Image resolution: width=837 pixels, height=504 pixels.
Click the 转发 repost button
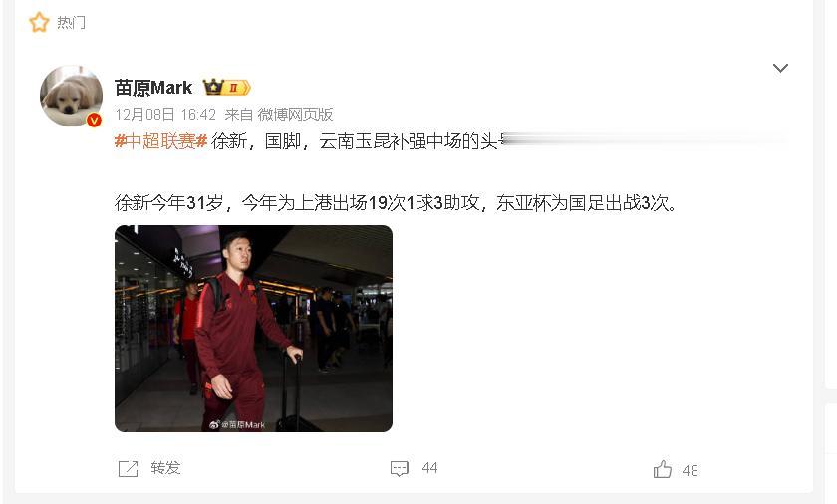click(x=165, y=468)
